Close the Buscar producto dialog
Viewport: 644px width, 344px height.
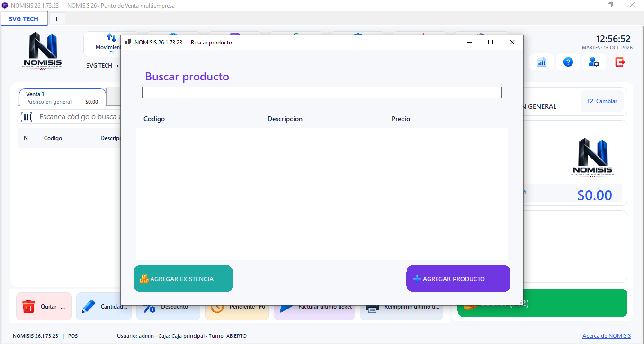click(x=512, y=42)
